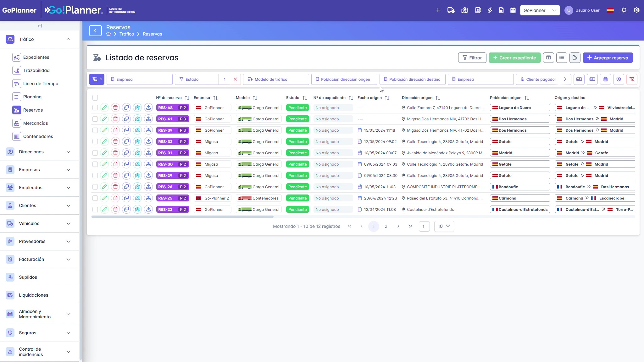644x362 pixels.
Task: Remove the Estado filter with red X
Action: coord(235,80)
